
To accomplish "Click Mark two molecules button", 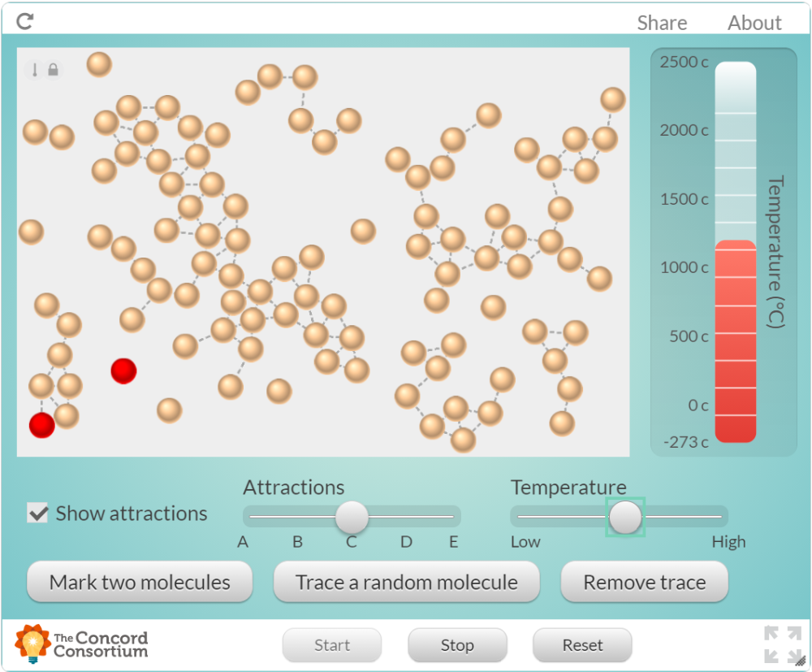I will 140,582.
